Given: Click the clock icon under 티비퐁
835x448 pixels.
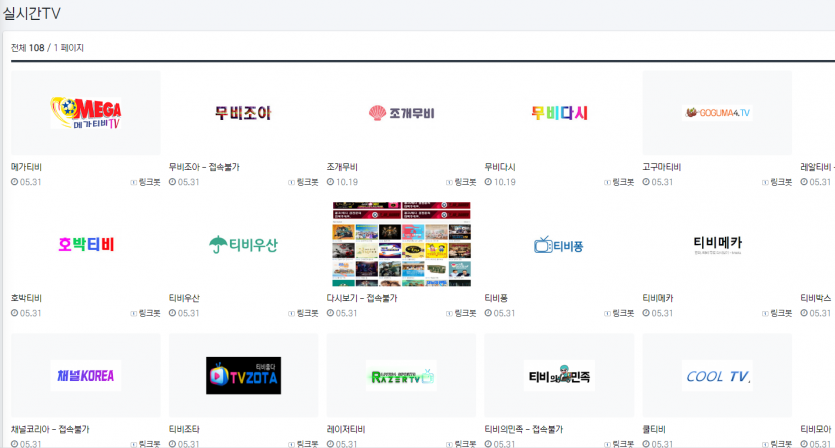Looking at the screenshot, I should coord(488,313).
